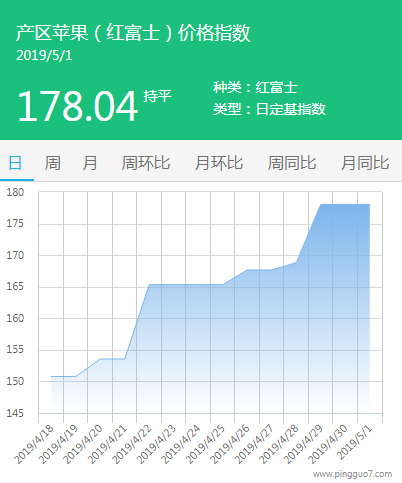Viewport: 402px width, 483px height.
Task: Click the 2019/4/21 x-axis label
Action: pyautogui.click(x=107, y=444)
